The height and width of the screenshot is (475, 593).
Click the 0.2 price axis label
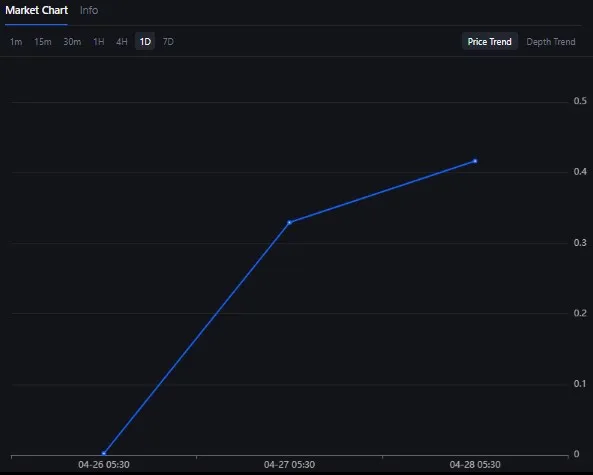[x=580, y=313]
